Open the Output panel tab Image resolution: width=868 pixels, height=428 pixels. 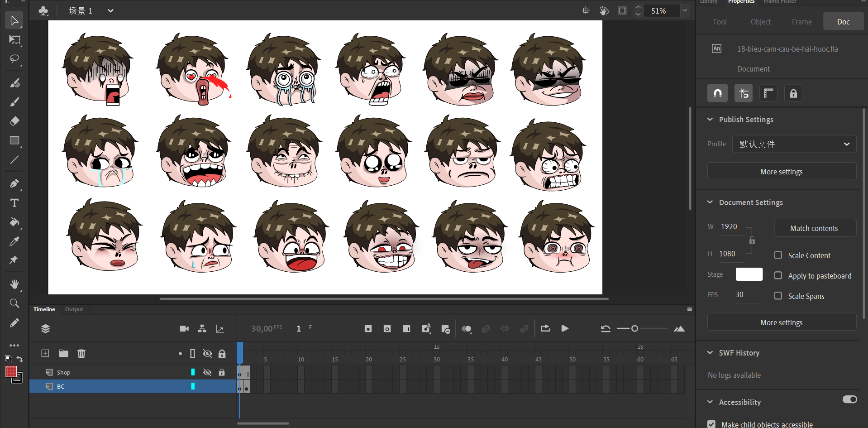click(74, 309)
